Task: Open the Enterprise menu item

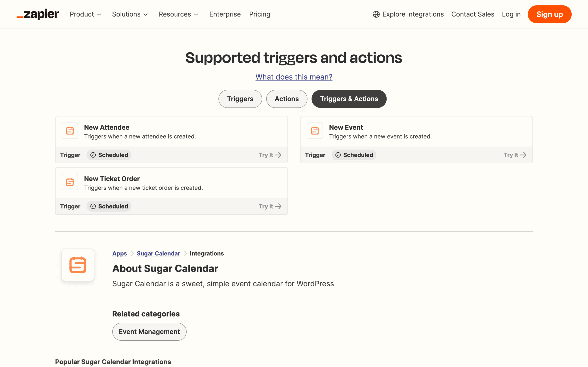Action: click(x=225, y=14)
